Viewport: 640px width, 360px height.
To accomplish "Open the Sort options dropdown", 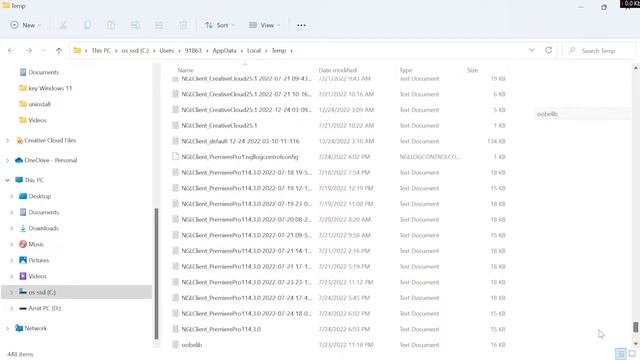I will [220, 25].
